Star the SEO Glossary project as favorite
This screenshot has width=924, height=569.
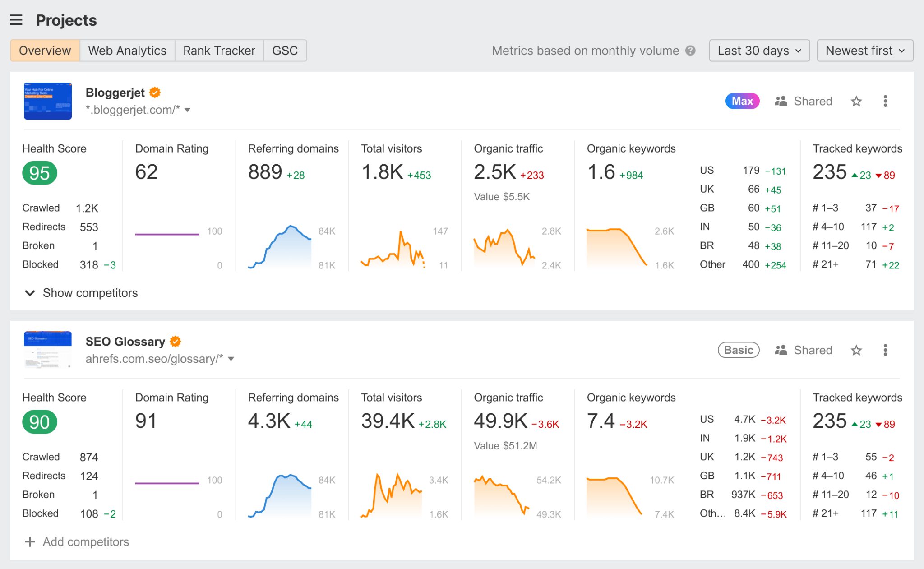856,350
